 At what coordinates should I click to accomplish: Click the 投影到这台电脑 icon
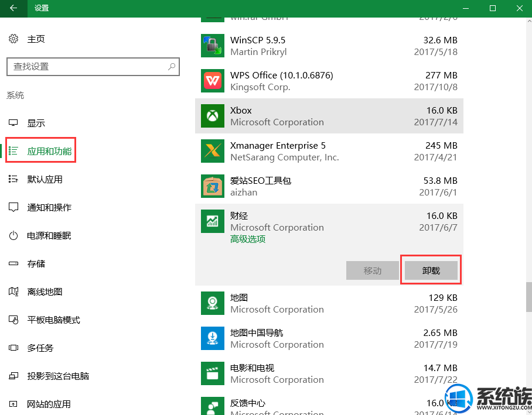click(x=13, y=376)
